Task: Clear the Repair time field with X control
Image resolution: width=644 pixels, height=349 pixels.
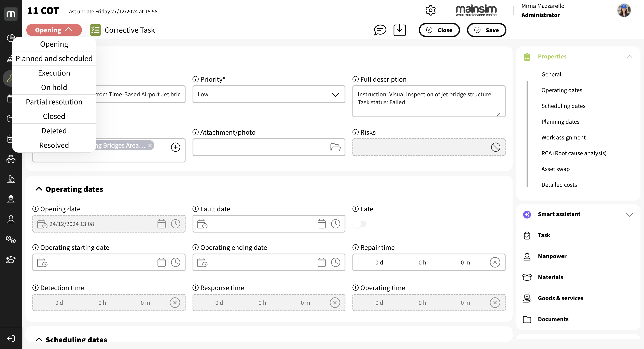Action: (495, 262)
